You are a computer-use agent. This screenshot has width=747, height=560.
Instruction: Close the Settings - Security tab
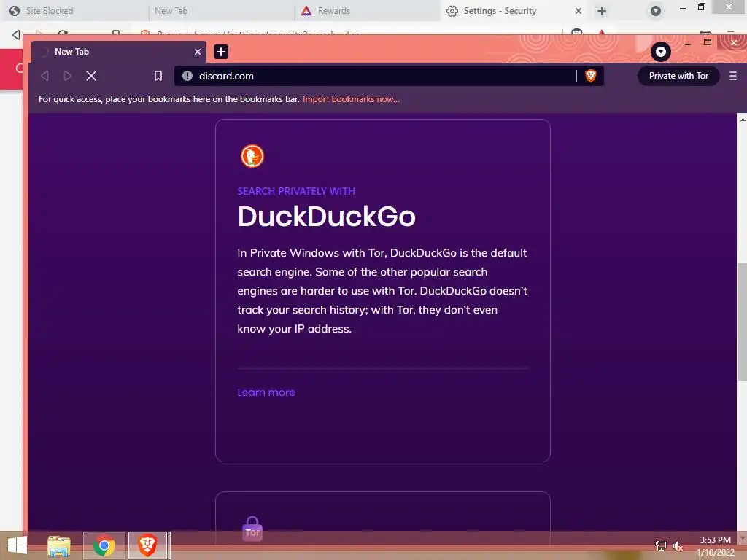tap(578, 10)
